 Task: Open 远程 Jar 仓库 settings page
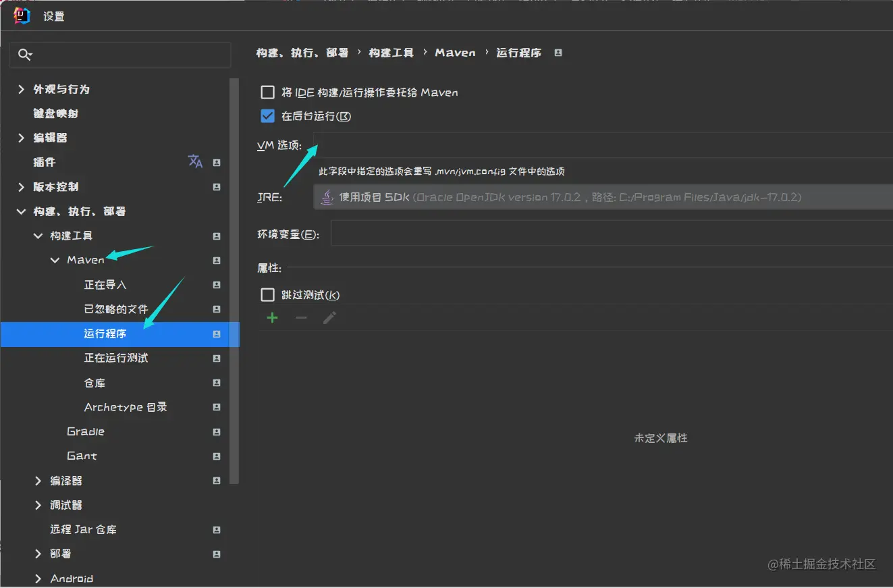point(84,529)
